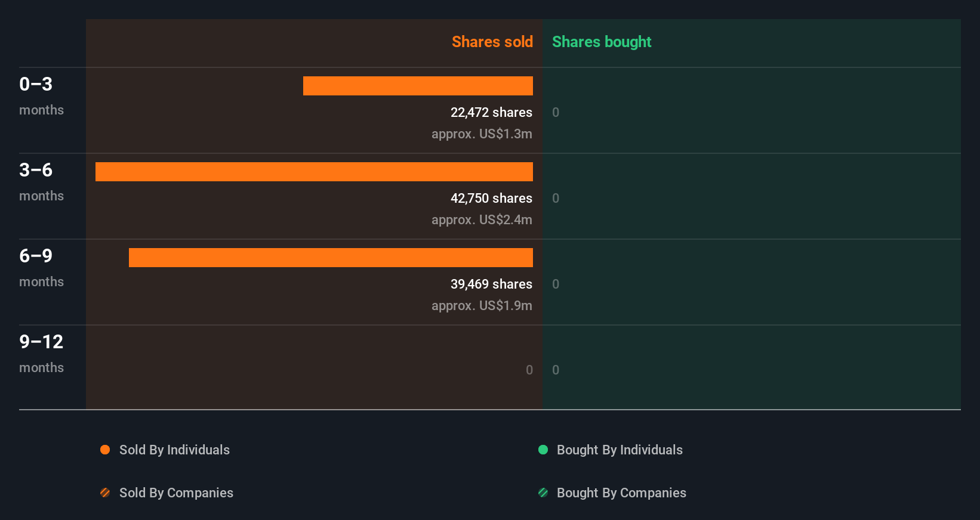Select the Sold By Companies legend label
The width and height of the screenshot is (980, 520).
(176, 493)
